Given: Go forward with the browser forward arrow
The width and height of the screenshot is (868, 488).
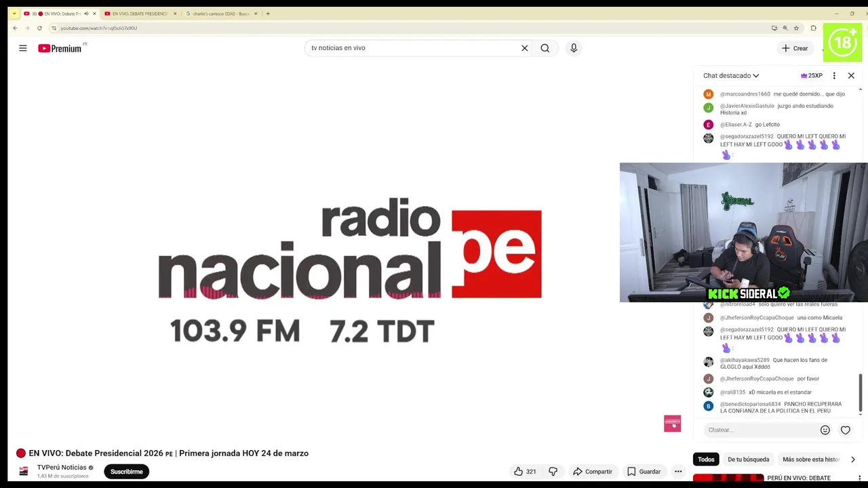Looking at the screenshot, I should [x=27, y=28].
